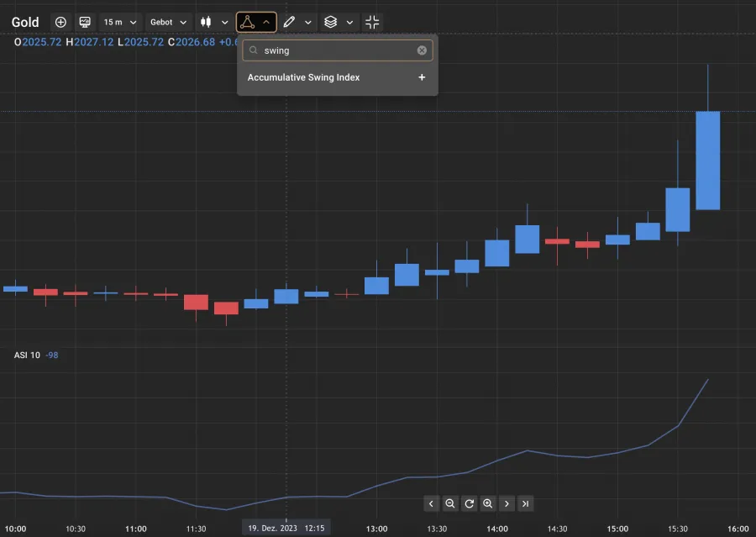Click the candlestick chart type icon
This screenshot has height=537, width=756.
tap(206, 22)
